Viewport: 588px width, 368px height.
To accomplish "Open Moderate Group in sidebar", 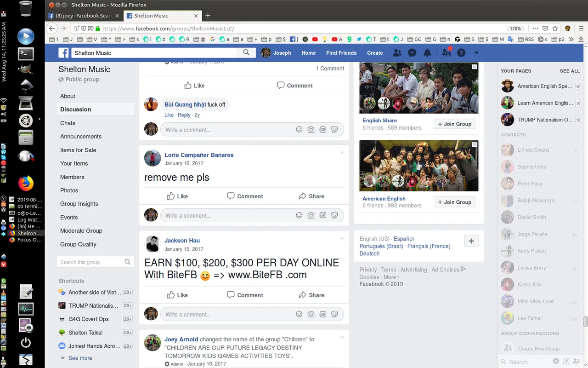I will [x=81, y=231].
